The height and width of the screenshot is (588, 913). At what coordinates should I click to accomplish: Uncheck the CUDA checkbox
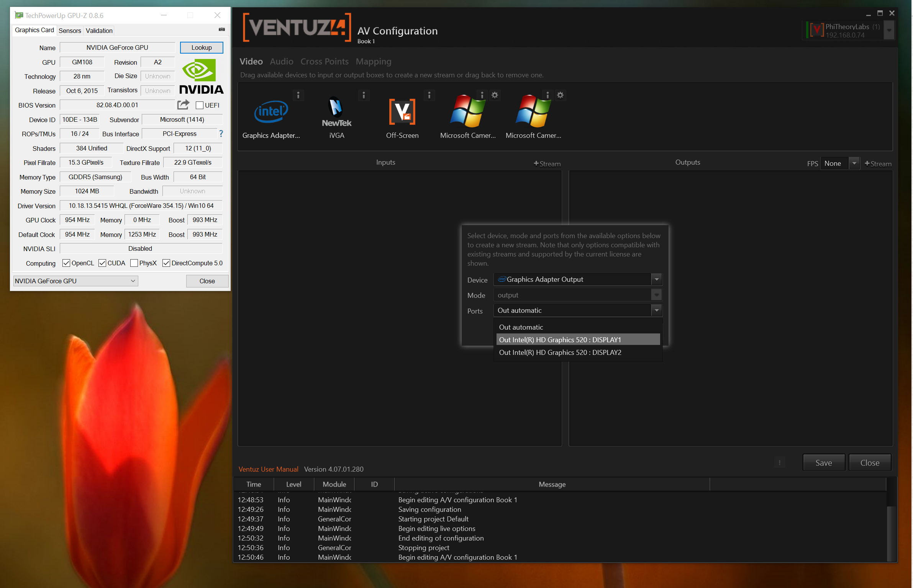click(x=102, y=263)
